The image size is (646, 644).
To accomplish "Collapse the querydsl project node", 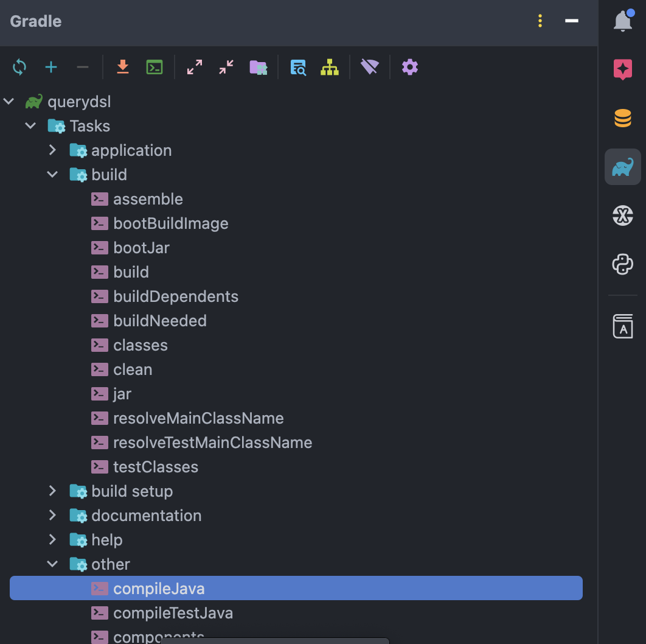I will (9, 101).
